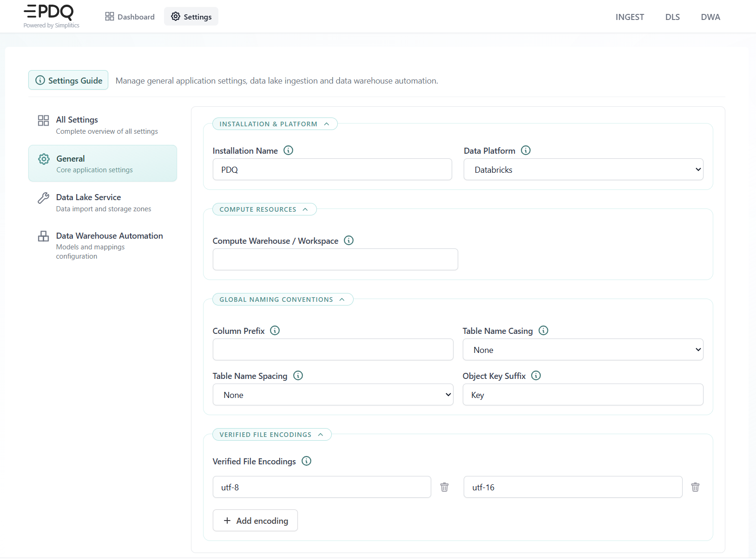
Task: Open the Data Platform dropdown
Action: click(x=583, y=169)
